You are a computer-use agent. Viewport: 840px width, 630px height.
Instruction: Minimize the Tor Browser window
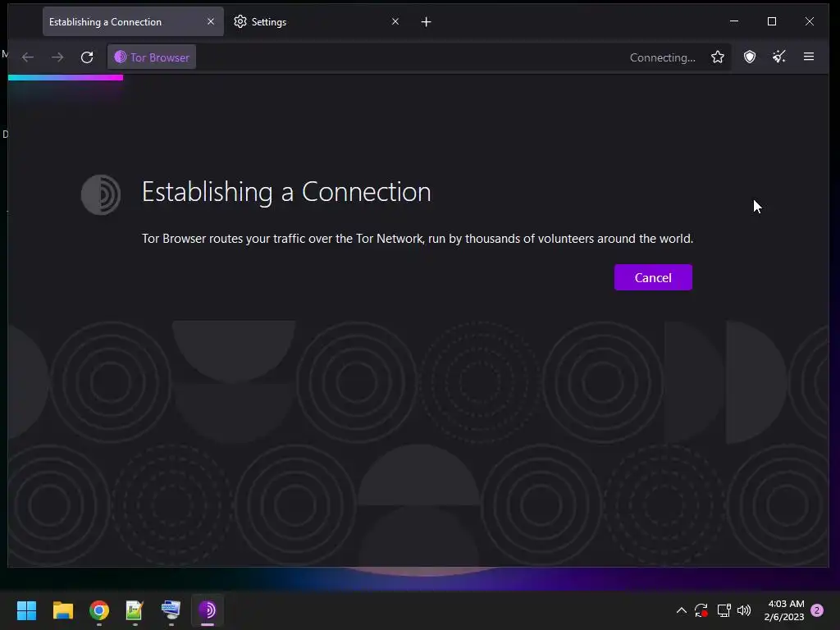click(734, 21)
